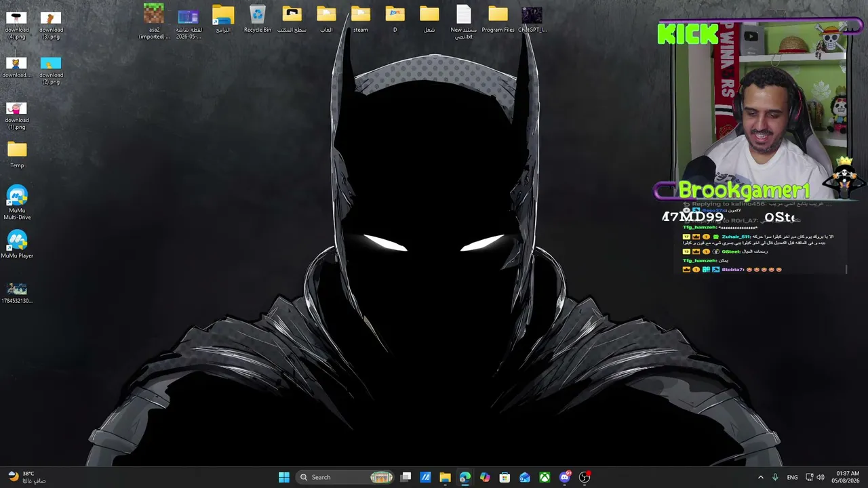
Task: Launch MuMu Multi-Drive from the desktop
Action: pyautogui.click(x=17, y=203)
